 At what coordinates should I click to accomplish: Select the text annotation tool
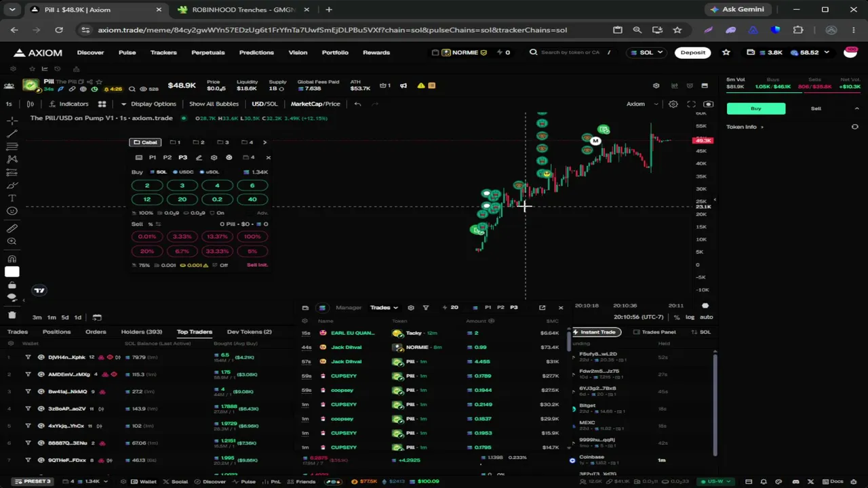(12, 198)
